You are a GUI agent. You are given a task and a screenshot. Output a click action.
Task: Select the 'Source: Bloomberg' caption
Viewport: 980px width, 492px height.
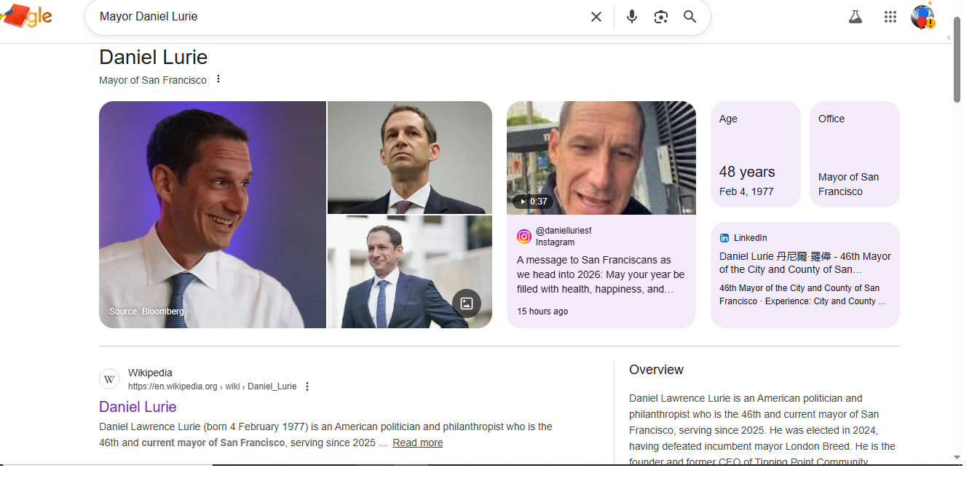point(147,312)
